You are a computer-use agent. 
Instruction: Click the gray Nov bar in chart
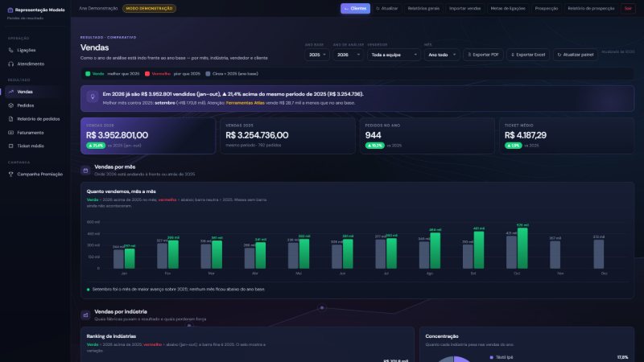click(555, 255)
